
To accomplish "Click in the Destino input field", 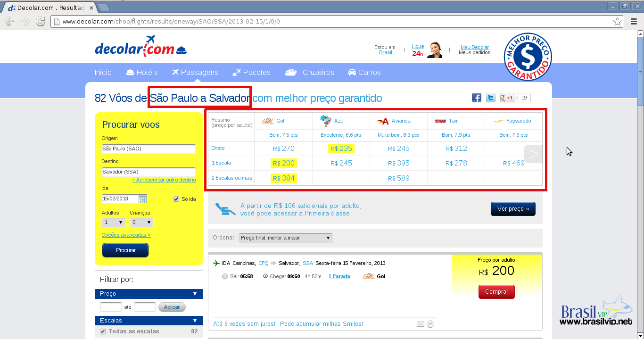I will point(149,172).
